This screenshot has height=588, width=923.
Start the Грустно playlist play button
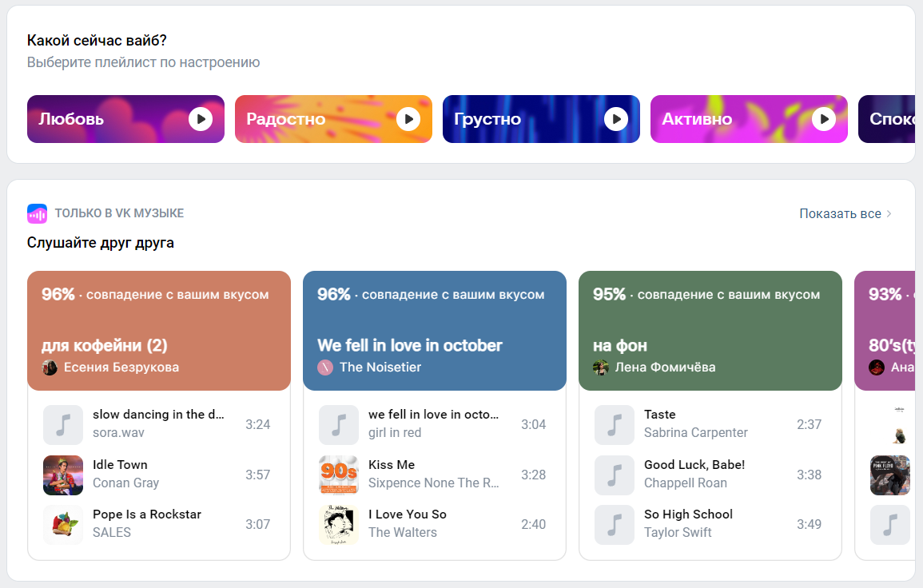[616, 119]
